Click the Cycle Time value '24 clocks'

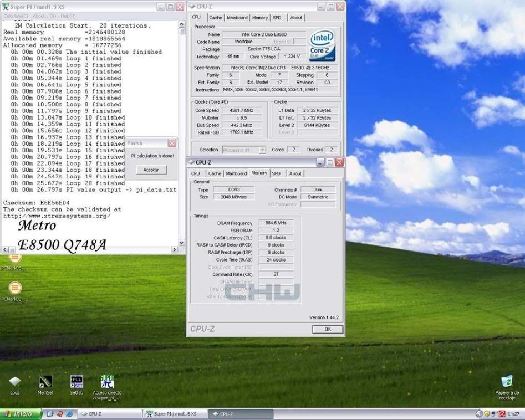tap(276, 260)
